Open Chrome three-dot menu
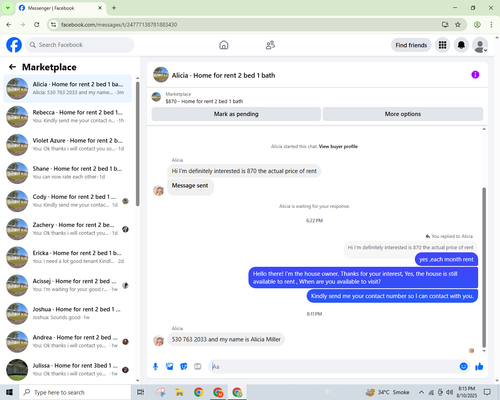The width and height of the screenshot is (500, 400). [491, 25]
